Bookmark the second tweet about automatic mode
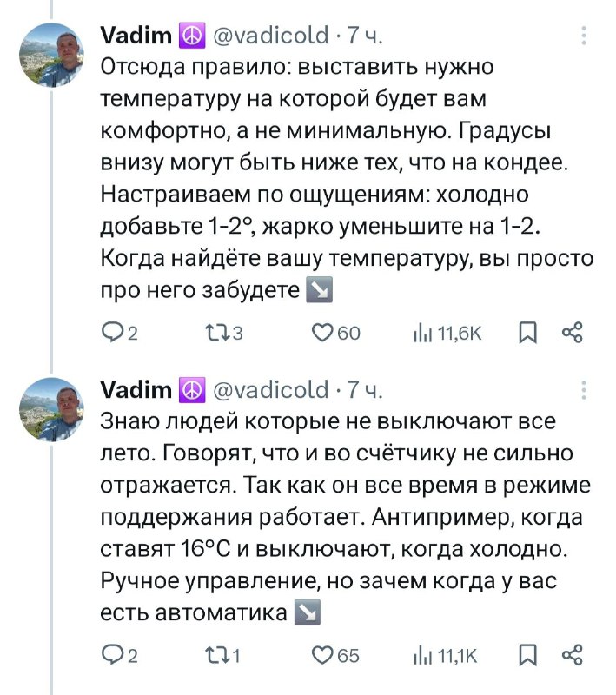The height and width of the screenshot is (695, 616). pyautogui.click(x=527, y=655)
